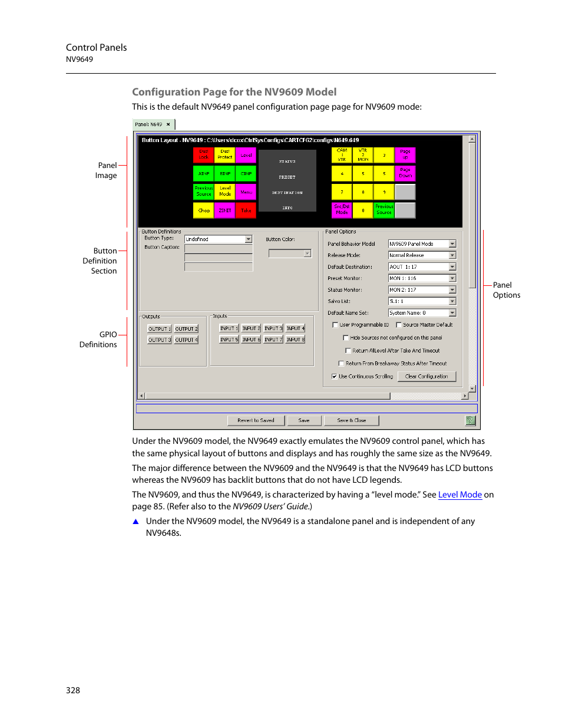Select the magenta Page Down button
The height and width of the screenshot is (728, 562).
click(405, 173)
